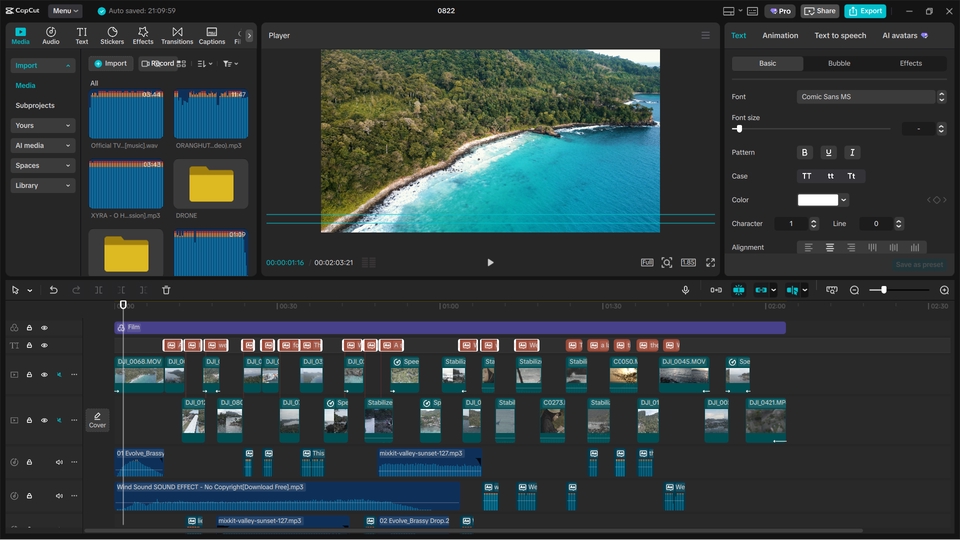The height and width of the screenshot is (540, 960).
Task: Open the media sort options dropdown
Action: [x=205, y=64]
